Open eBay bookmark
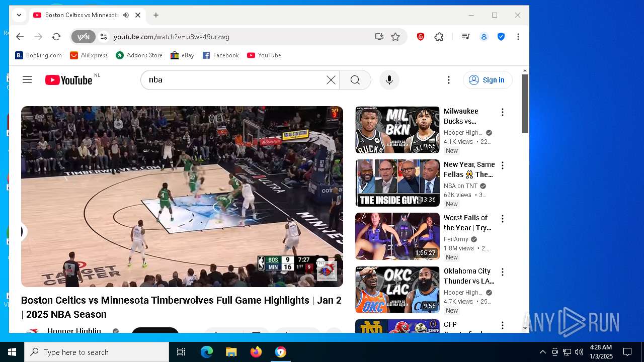The image size is (644, 362). (x=183, y=55)
